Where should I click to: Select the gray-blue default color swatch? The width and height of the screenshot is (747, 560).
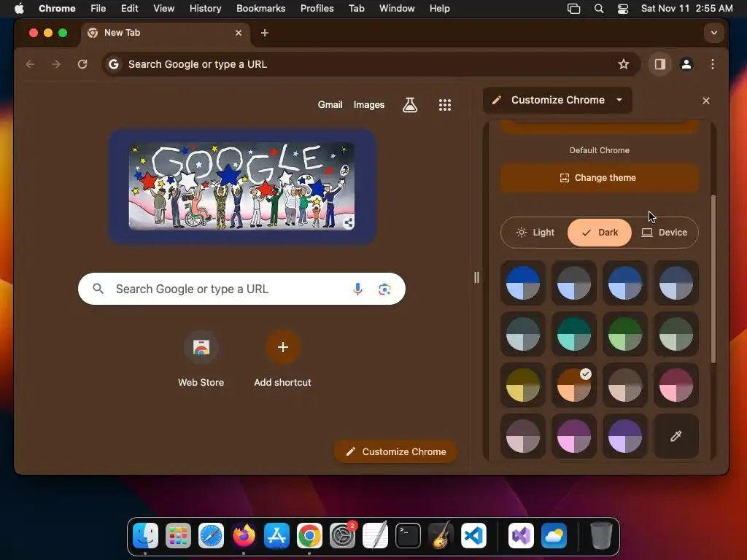(x=573, y=283)
